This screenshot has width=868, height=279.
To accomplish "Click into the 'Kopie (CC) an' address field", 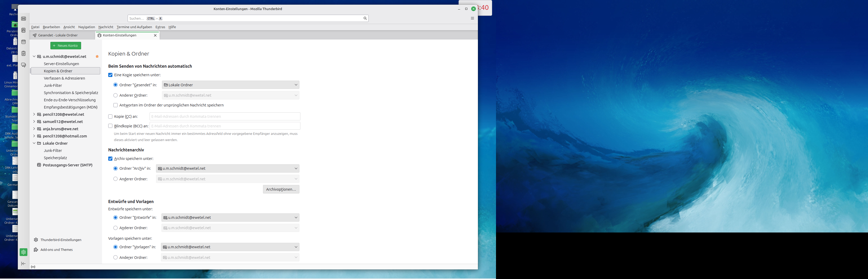I will point(225,117).
